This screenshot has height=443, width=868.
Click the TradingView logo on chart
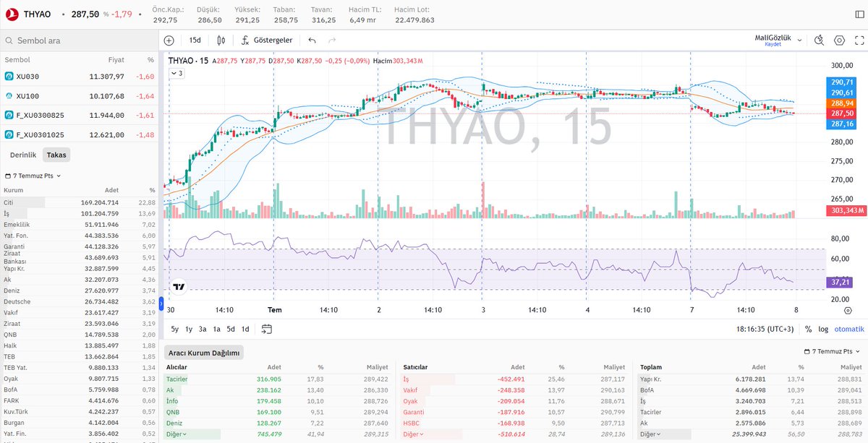click(x=179, y=286)
